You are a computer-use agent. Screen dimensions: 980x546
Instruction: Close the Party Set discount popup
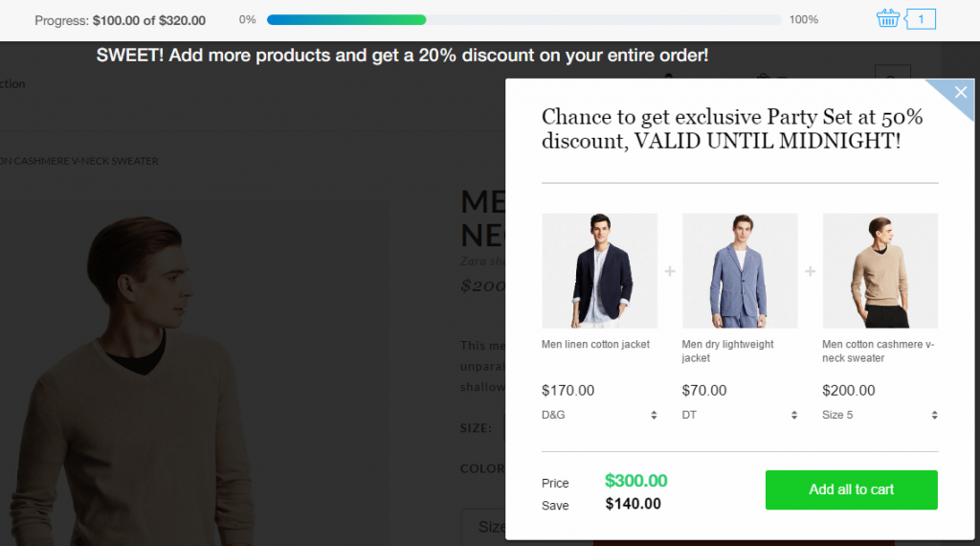[x=961, y=92]
